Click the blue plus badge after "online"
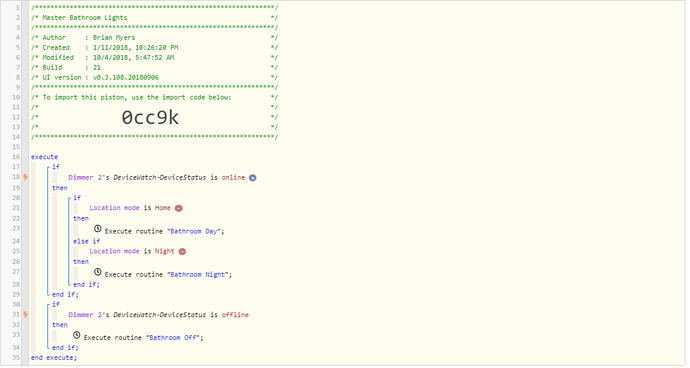The image size is (690, 368). 253,178
